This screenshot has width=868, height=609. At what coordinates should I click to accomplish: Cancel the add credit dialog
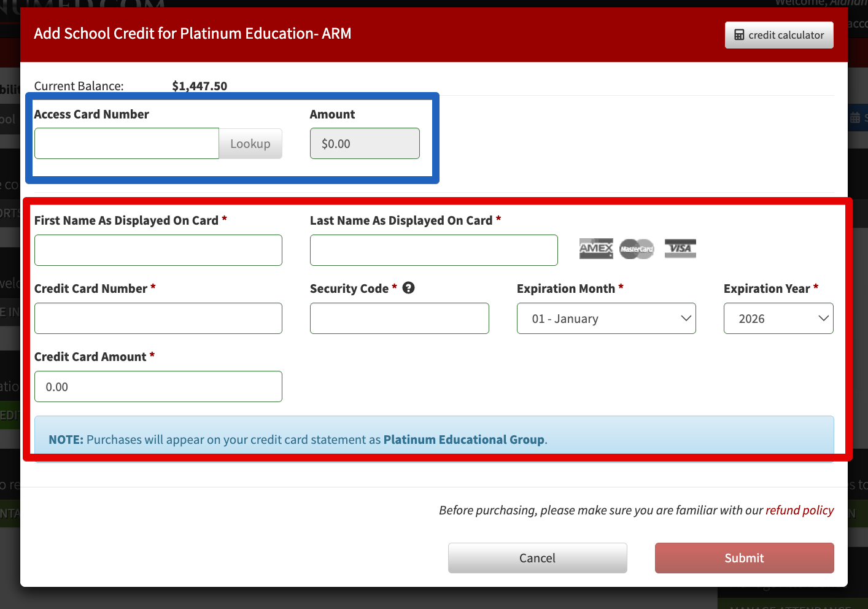pos(538,558)
